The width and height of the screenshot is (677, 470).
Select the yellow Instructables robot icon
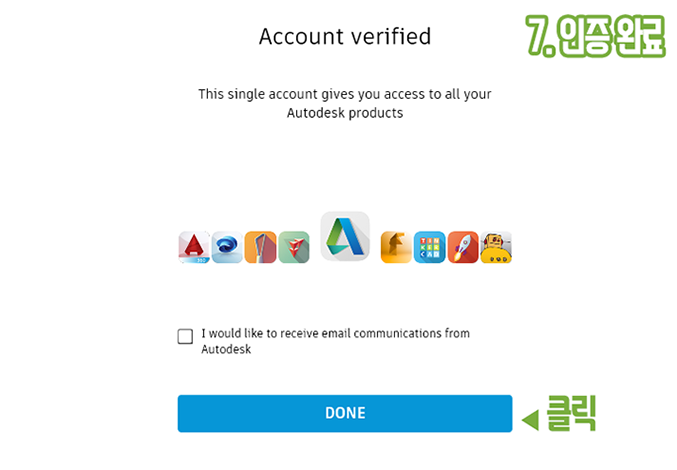[x=496, y=247]
